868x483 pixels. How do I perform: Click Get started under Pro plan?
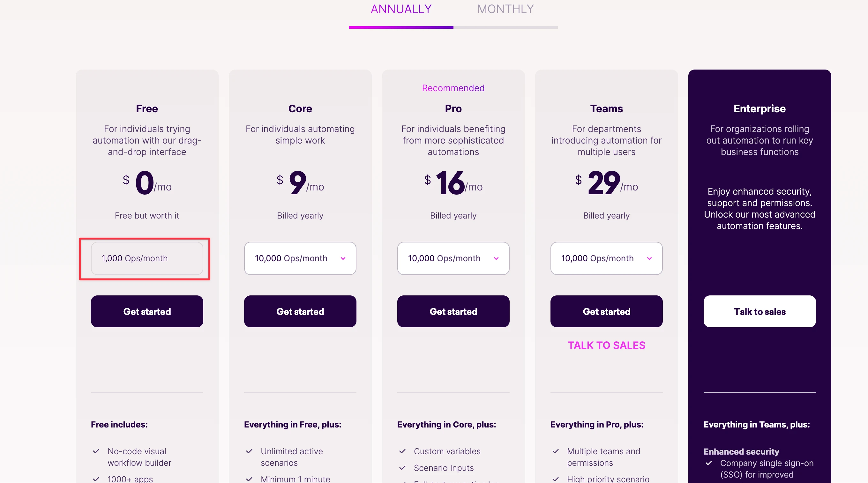453,311
